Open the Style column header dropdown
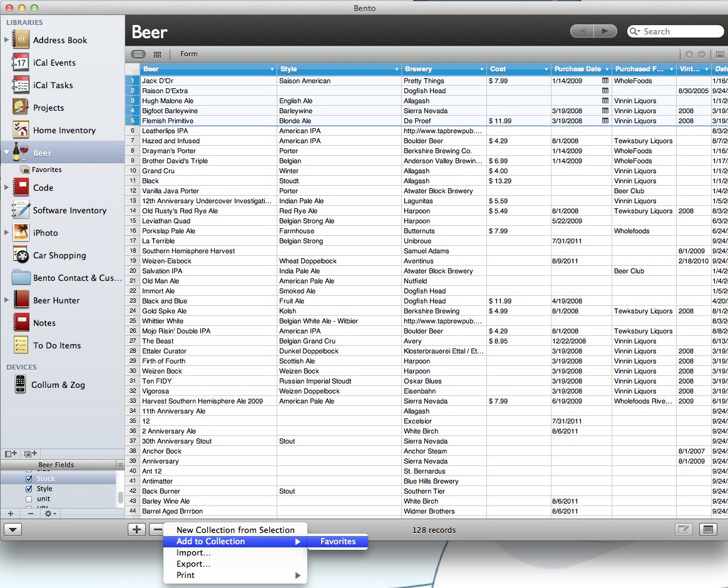The image size is (728, 588). click(x=396, y=69)
